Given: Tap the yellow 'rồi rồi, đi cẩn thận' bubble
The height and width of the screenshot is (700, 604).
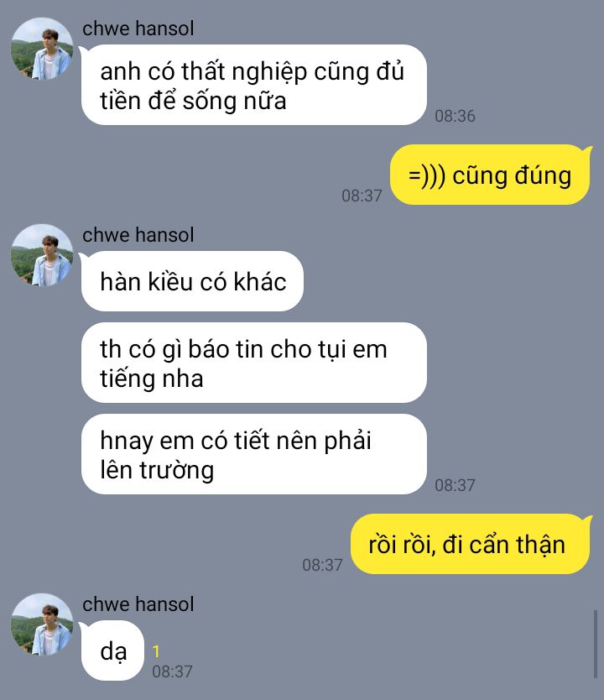Looking at the screenshot, I should coord(470,544).
